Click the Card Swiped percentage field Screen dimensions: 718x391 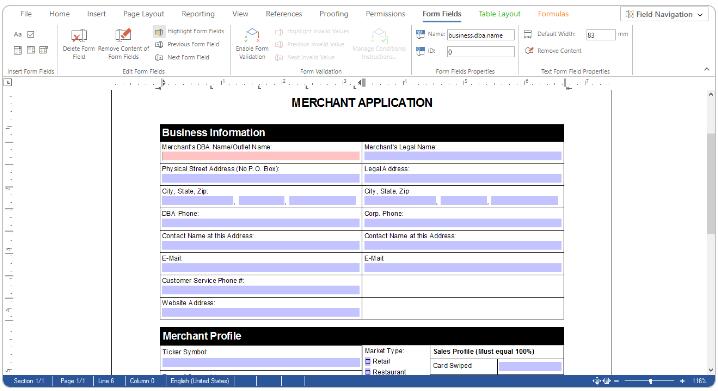click(x=530, y=366)
